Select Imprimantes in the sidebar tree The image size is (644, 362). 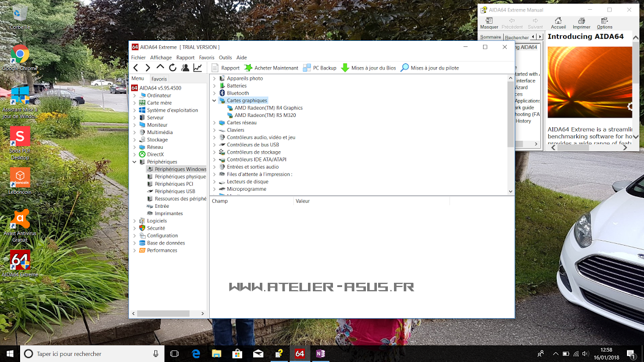[168, 213]
